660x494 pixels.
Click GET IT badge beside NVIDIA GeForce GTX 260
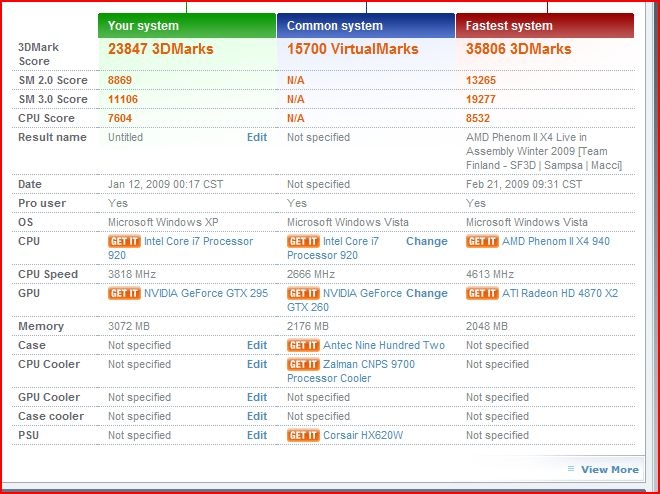[x=303, y=293]
